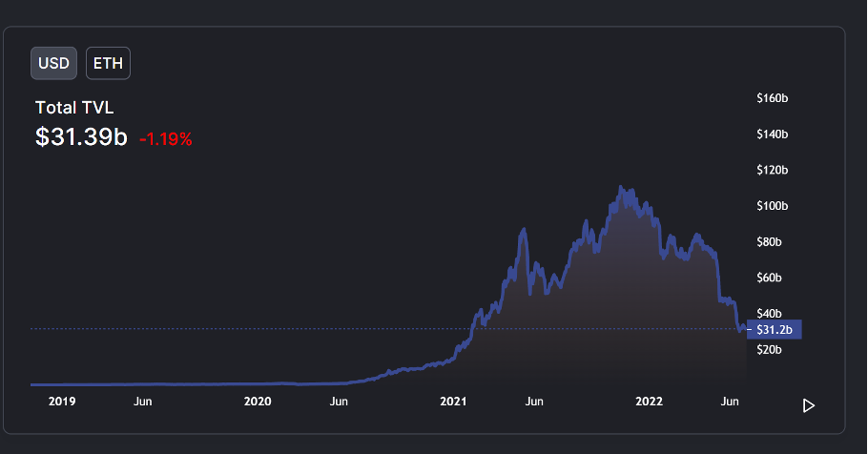The height and width of the screenshot is (454, 868).
Task: Switch the chart denomination to USD
Action: (x=53, y=63)
